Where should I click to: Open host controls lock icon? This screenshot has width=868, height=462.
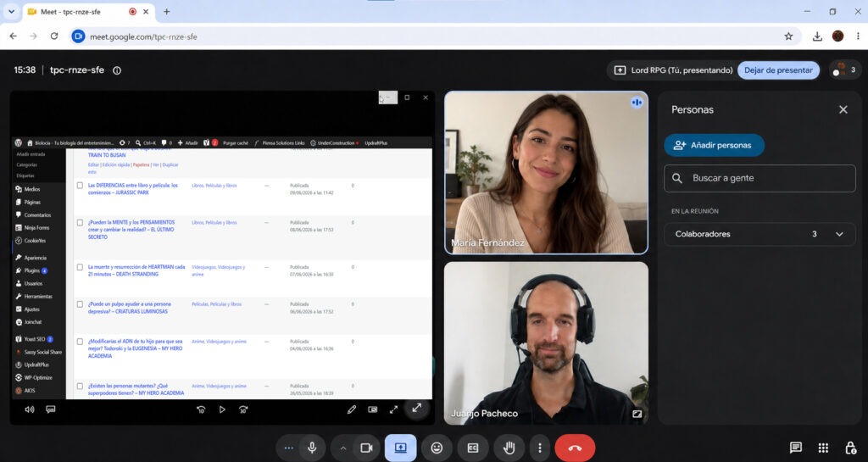click(850, 448)
